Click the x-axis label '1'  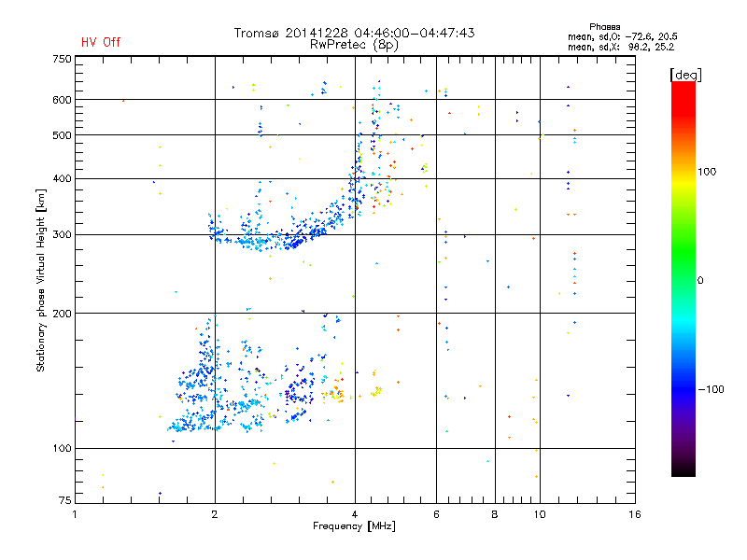[75, 514]
